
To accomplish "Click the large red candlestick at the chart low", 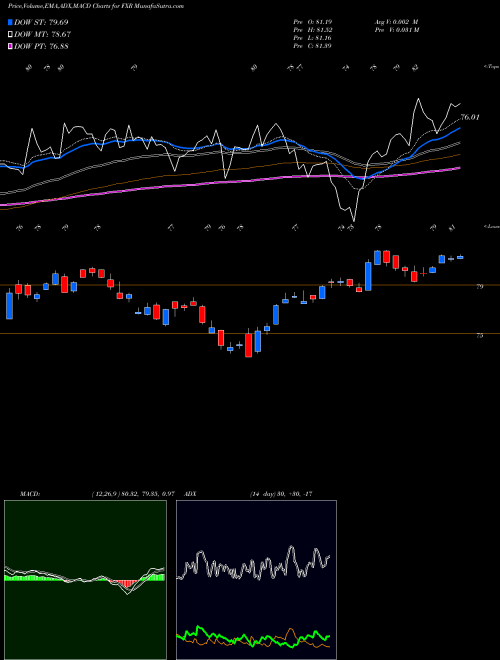I will (249, 345).
